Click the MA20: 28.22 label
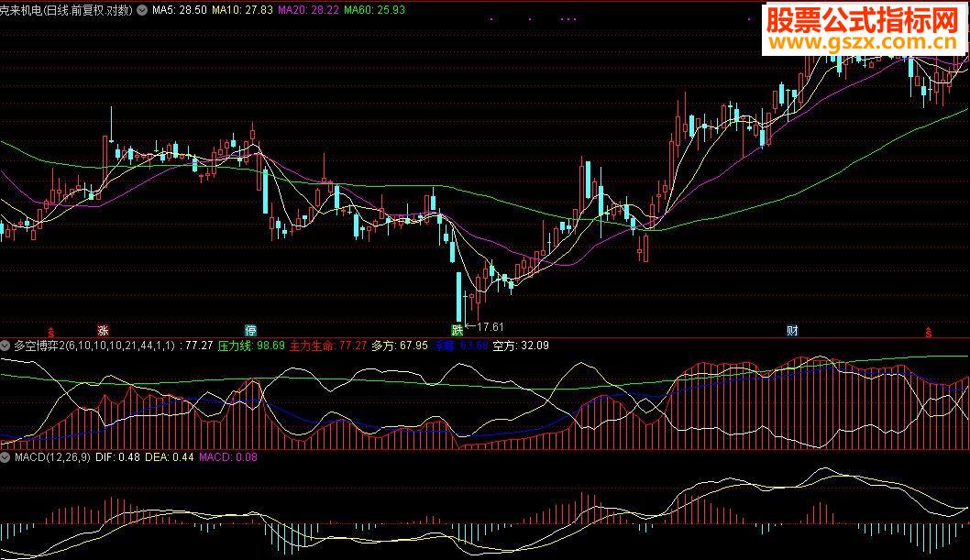 click(x=308, y=10)
